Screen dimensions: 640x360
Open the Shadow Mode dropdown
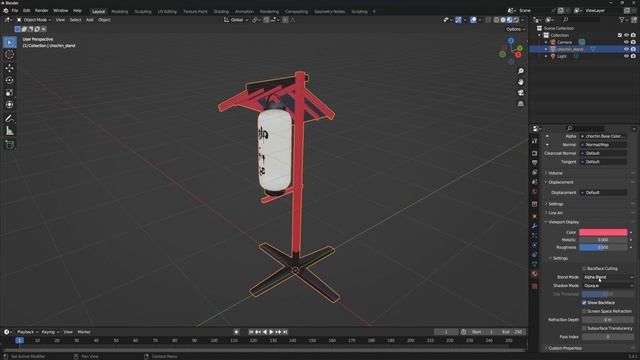[608, 286]
